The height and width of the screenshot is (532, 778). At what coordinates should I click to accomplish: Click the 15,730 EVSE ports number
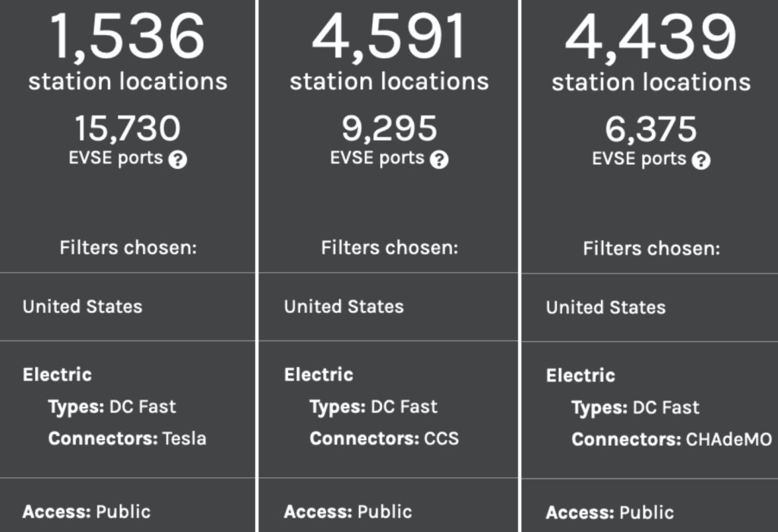pyautogui.click(x=128, y=128)
